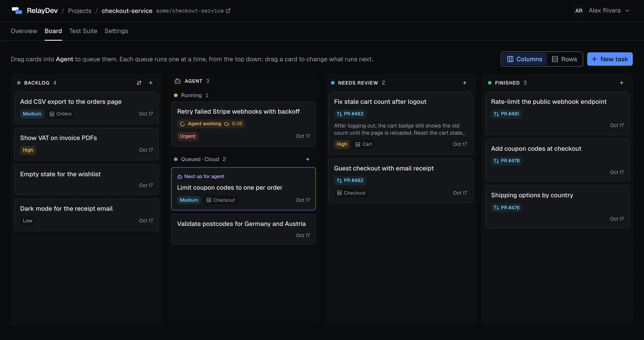Image resolution: width=644 pixels, height=340 pixels.
Task: Open the external repo link icon
Action: point(228,11)
